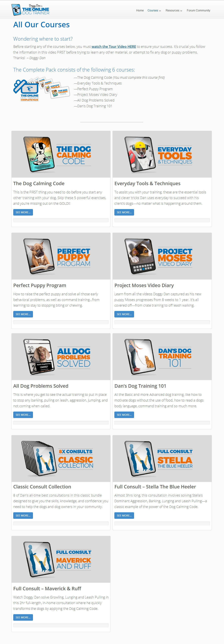Click The Online Dog Trainer logo
This screenshot has width=224, height=644.
30,10
